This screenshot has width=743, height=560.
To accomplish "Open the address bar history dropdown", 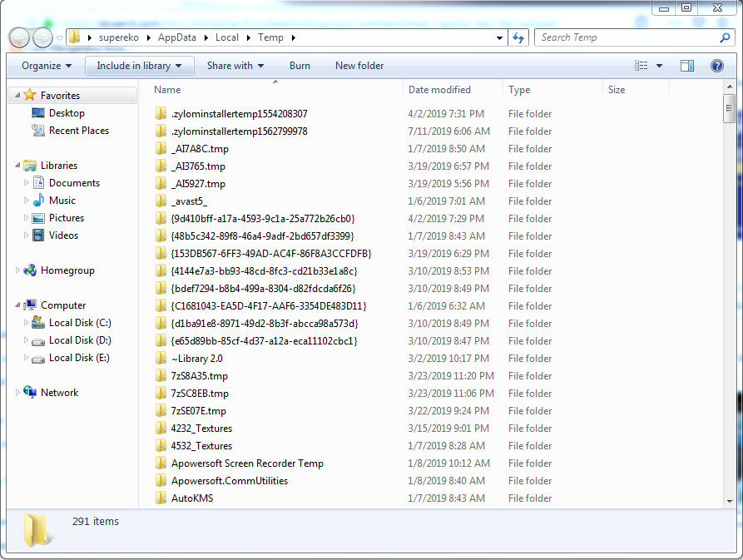I will click(500, 37).
